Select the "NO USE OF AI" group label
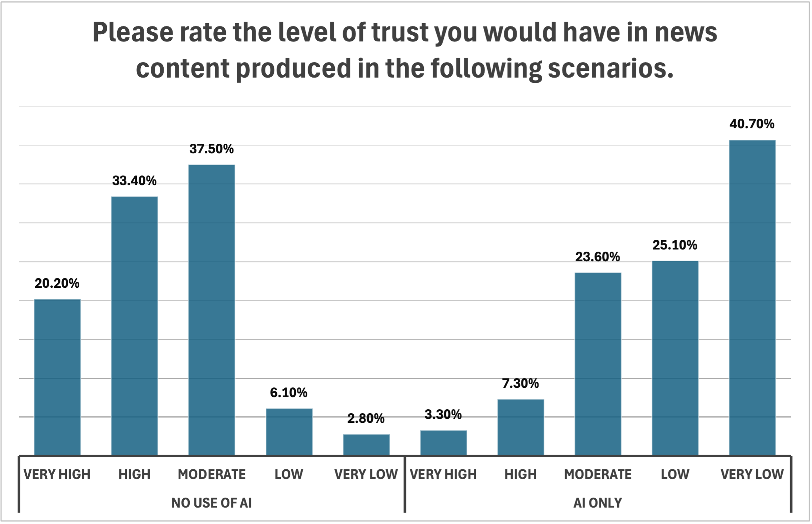Screen dimensions: 812x524 click(x=211, y=503)
